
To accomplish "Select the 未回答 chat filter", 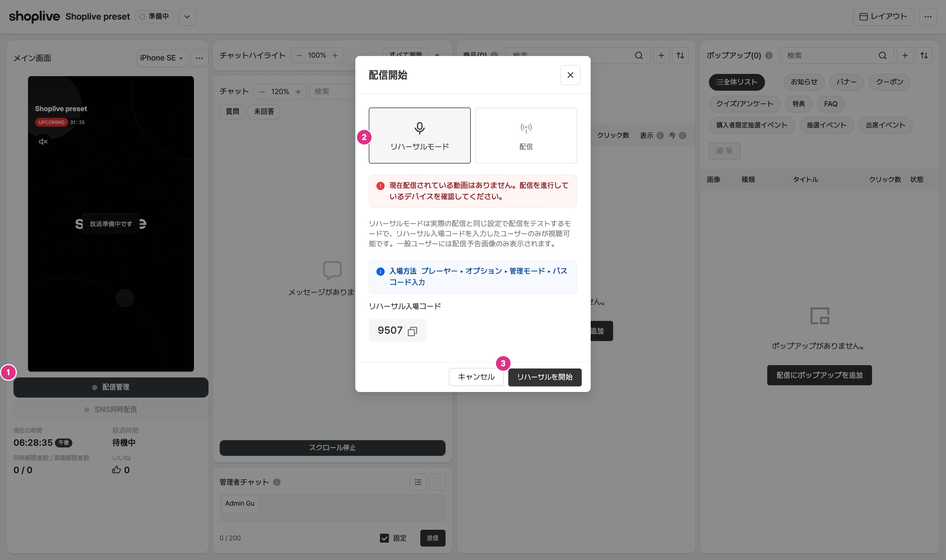I will (264, 111).
